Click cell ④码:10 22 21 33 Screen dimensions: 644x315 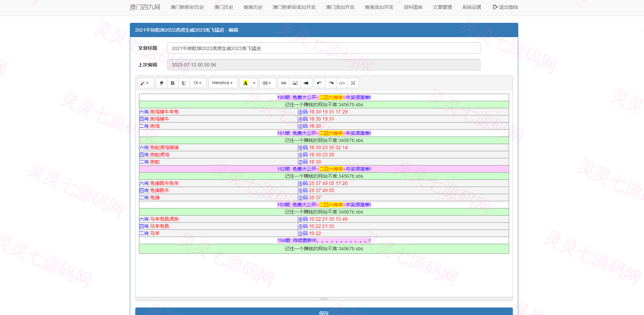(403, 226)
